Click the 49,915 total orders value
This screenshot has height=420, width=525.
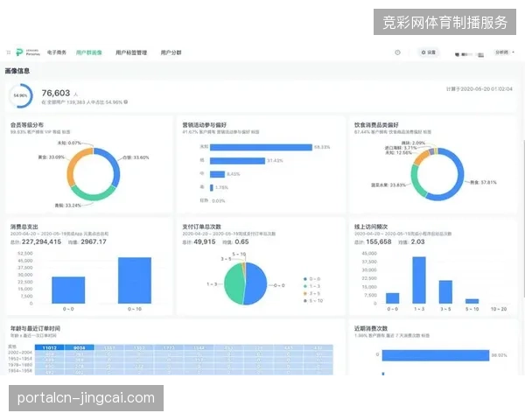204,241
